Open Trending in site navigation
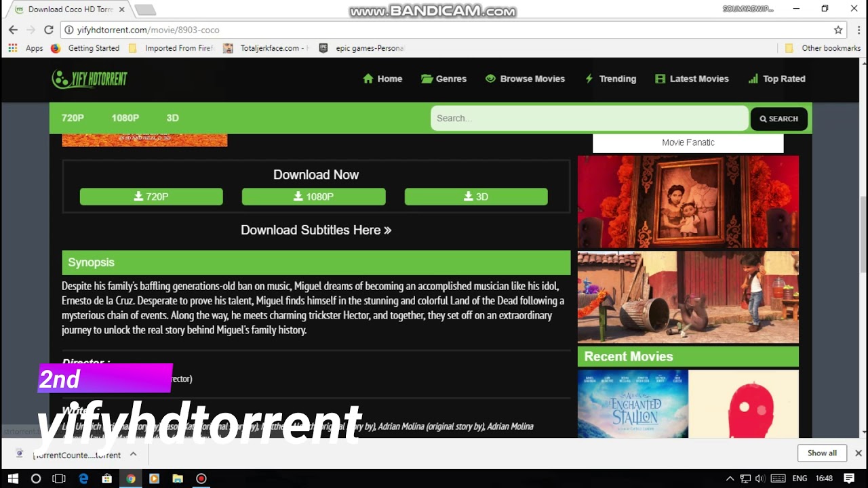The image size is (868, 488). pos(610,79)
